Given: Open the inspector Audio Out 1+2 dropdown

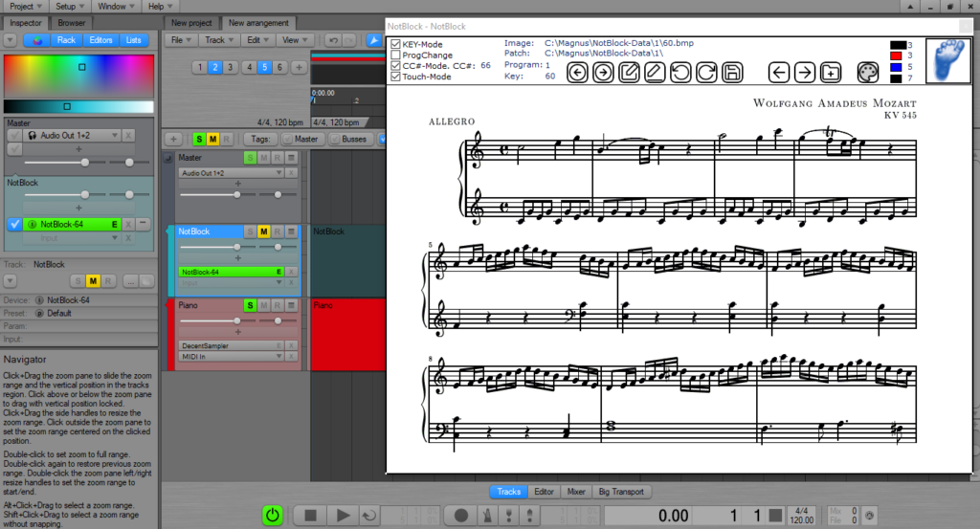Looking at the screenshot, I should click(x=72, y=136).
